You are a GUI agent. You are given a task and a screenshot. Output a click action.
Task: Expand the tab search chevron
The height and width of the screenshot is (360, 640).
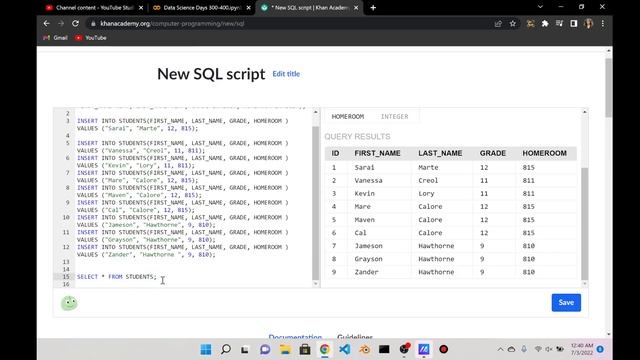click(540, 7)
